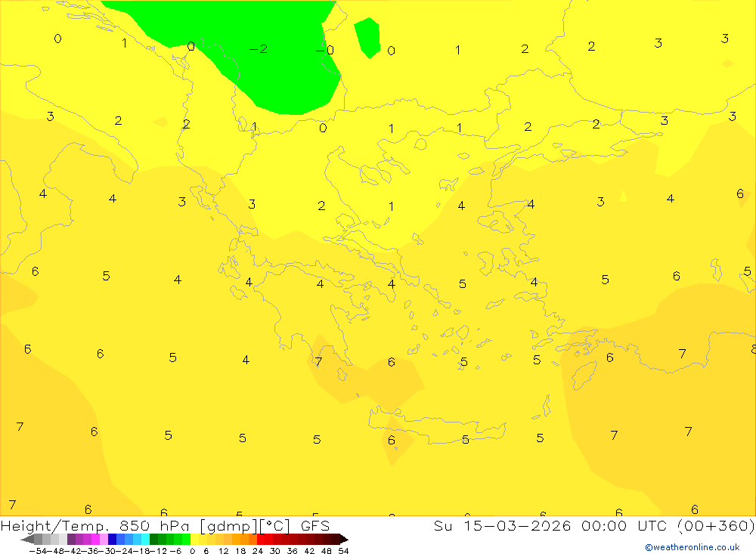Click the '00:00 UTC' time text

624,525
